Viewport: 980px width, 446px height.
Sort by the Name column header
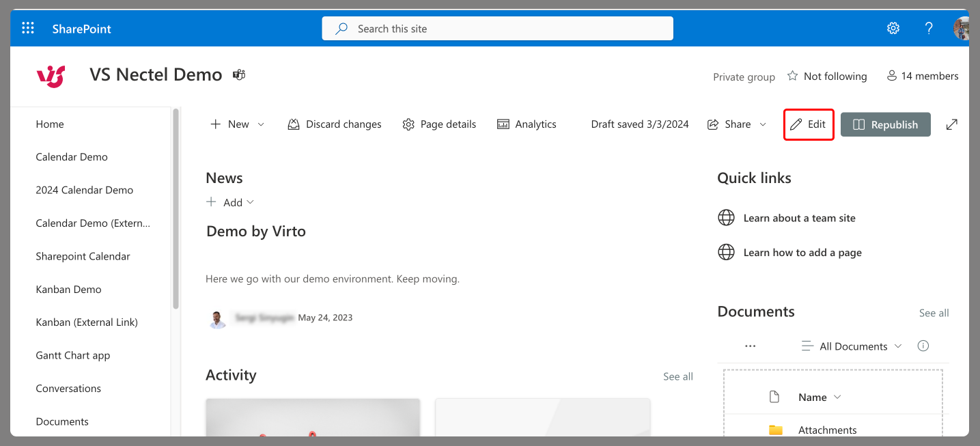[x=820, y=398]
